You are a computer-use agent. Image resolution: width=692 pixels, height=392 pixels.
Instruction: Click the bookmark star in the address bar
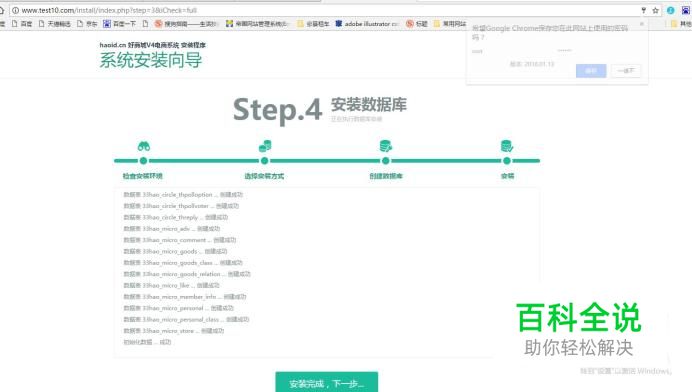click(655, 10)
